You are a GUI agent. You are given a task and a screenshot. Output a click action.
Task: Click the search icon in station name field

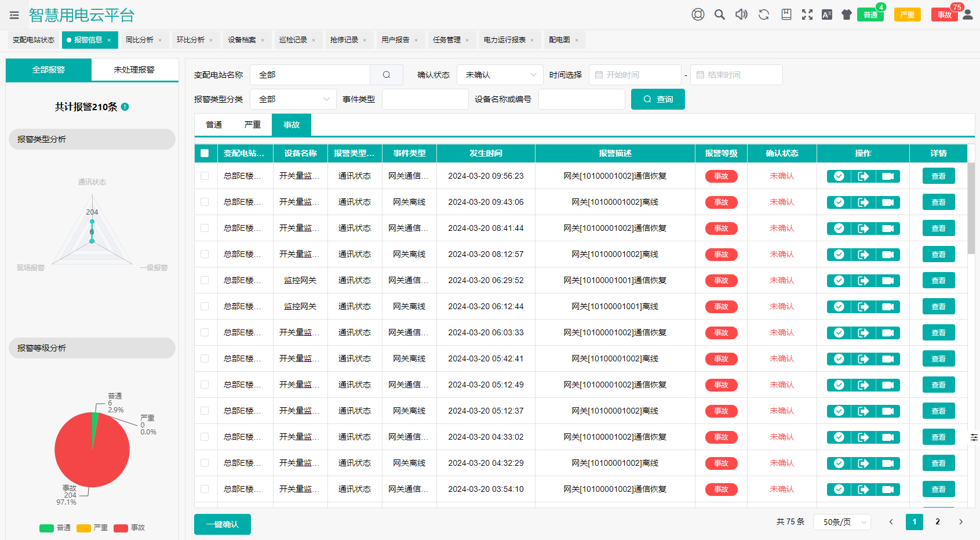tap(387, 75)
